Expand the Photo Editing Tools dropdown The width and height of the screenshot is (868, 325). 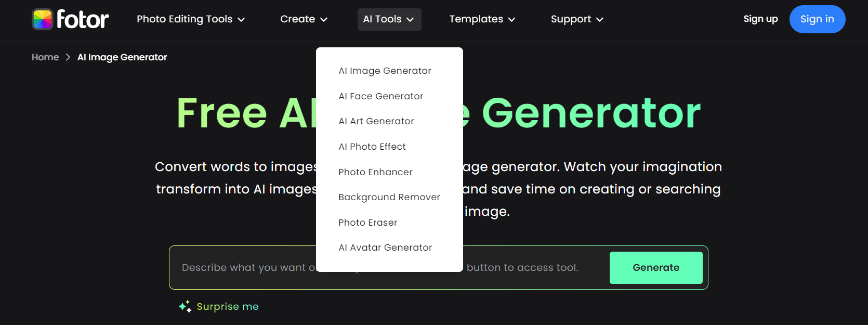pyautogui.click(x=190, y=19)
